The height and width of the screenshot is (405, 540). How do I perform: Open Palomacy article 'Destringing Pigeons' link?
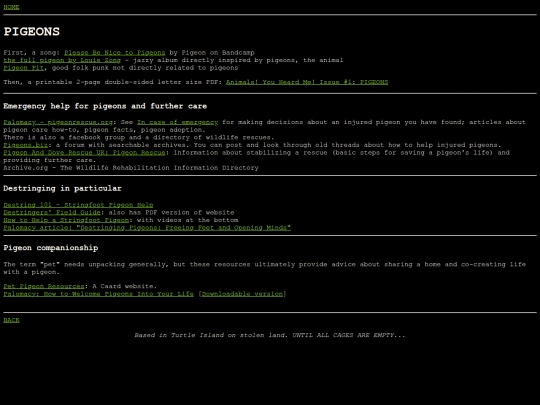click(x=147, y=228)
